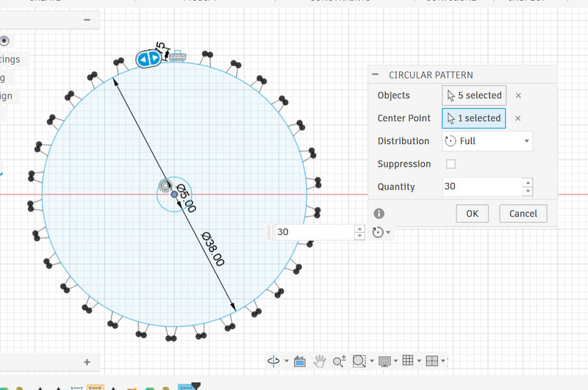The image size is (588, 390).
Task: Increase on-canvas quantity with up arrow
Action: coord(359,228)
